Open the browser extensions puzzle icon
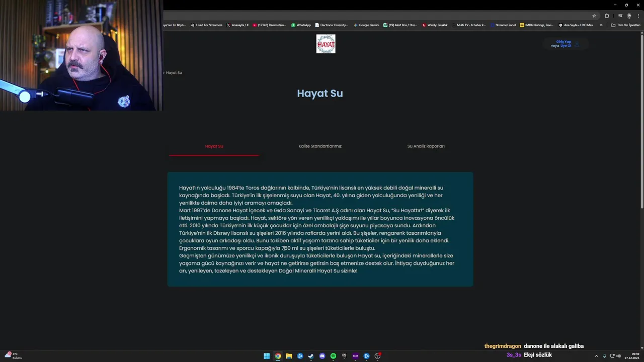 607,16
